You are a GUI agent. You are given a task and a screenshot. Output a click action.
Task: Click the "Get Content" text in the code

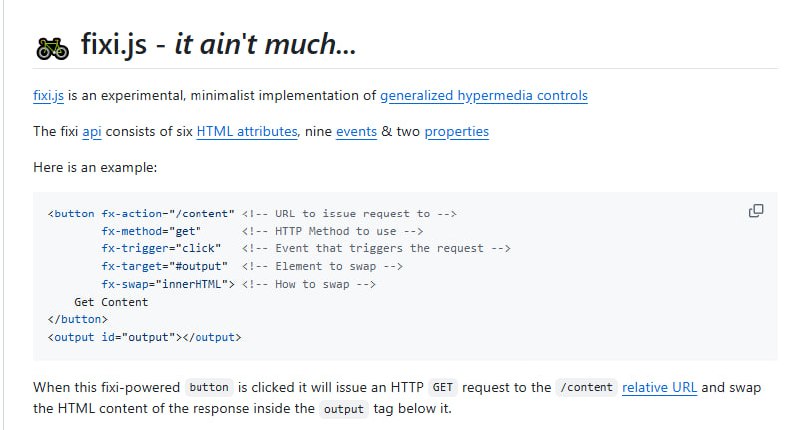(x=111, y=302)
